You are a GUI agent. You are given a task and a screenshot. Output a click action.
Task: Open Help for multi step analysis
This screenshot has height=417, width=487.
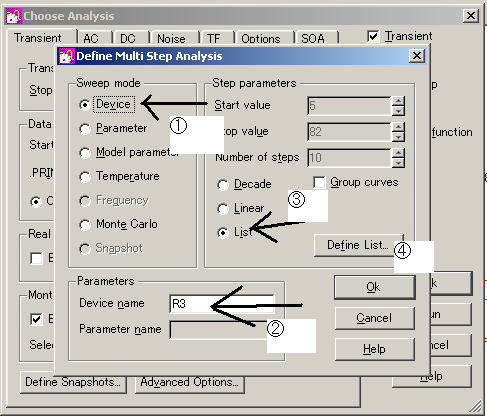click(374, 349)
